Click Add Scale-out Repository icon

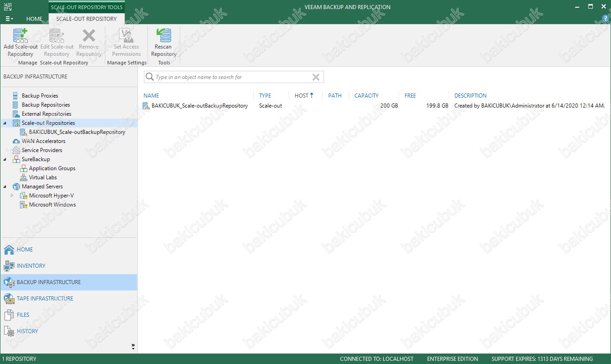(20, 36)
